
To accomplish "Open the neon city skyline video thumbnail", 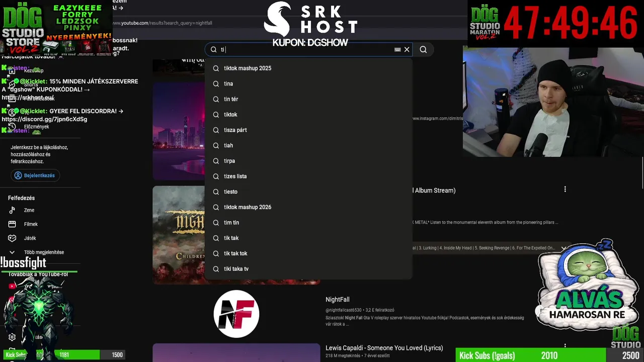I will coord(179,131).
